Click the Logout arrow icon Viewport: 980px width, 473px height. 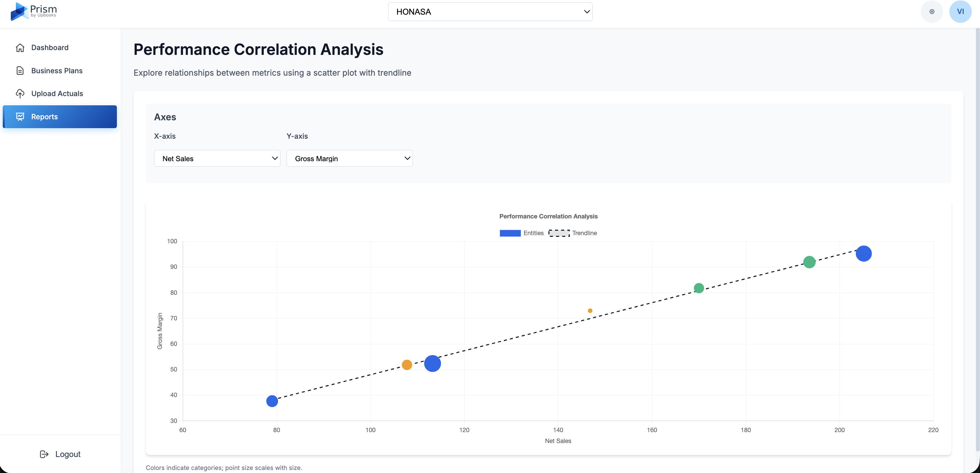pos(44,454)
